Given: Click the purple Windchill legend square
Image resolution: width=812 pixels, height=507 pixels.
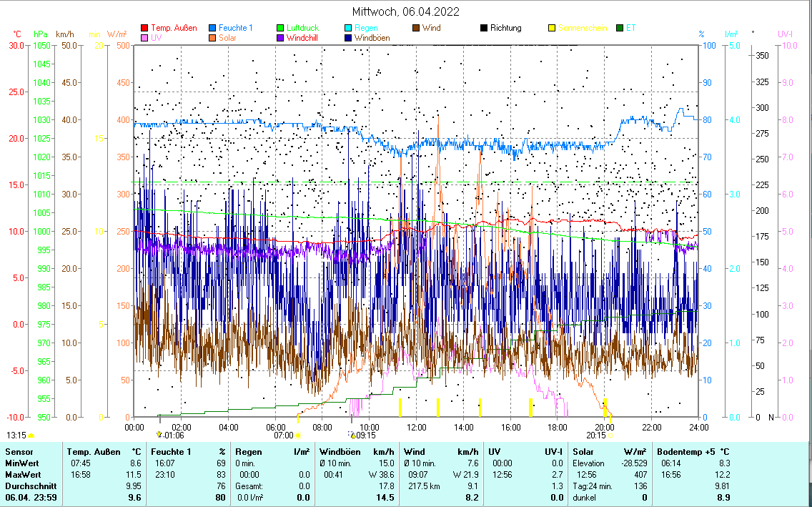Looking at the screenshot, I should tap(281, 38).
